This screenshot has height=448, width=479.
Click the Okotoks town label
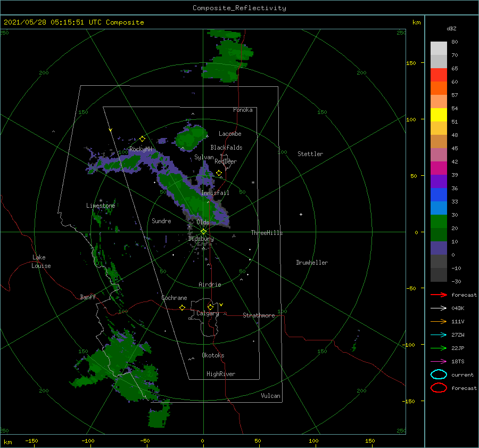(213, 355)
